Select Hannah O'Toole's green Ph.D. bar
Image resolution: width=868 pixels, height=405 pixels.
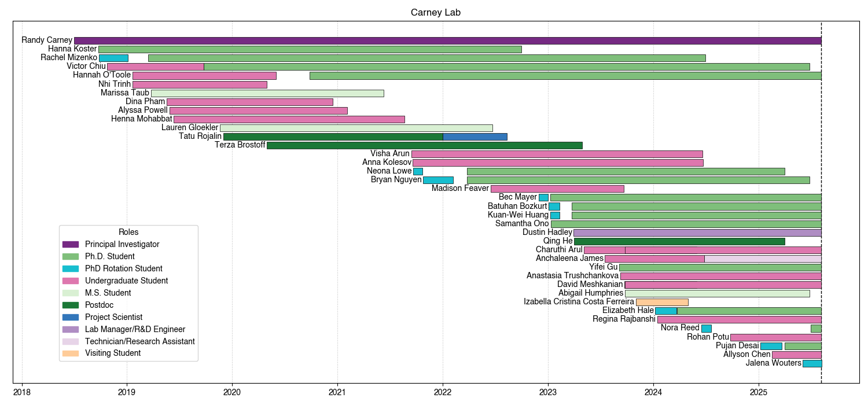[565, 75]
